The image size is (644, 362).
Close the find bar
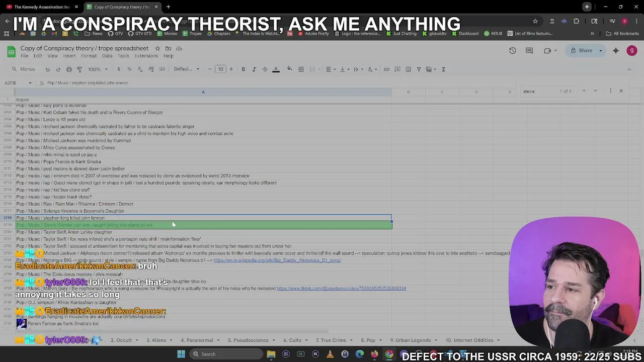(621, 91)
